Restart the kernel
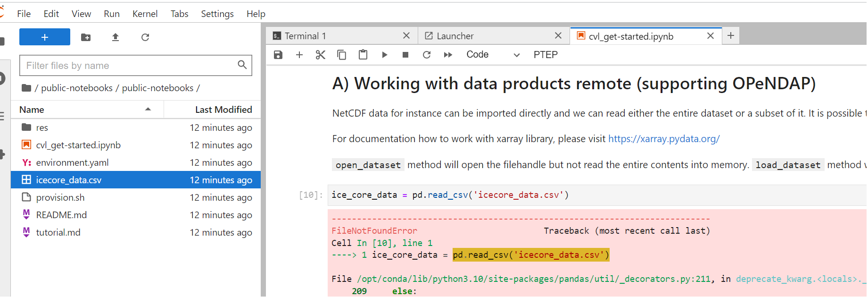This screenshot has width=868, height=297. [427, 55]
